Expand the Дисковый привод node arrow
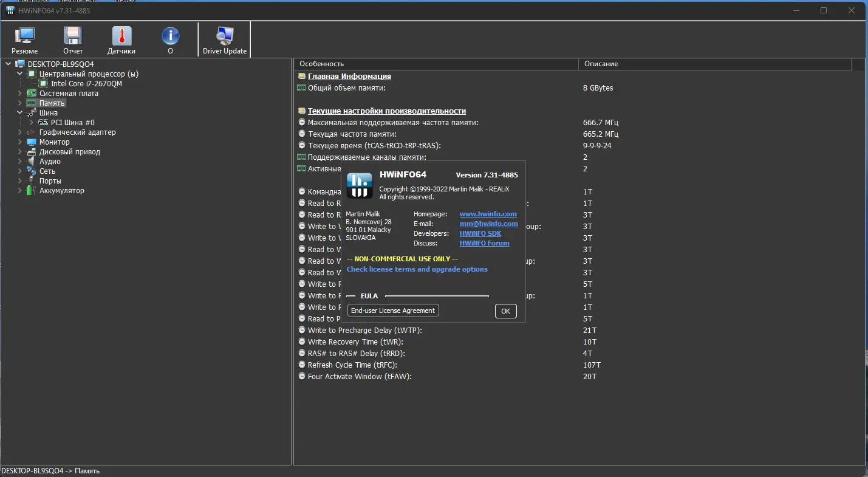Screen dimensions: 868x477 pyautogui.click(x=19, y=151)
